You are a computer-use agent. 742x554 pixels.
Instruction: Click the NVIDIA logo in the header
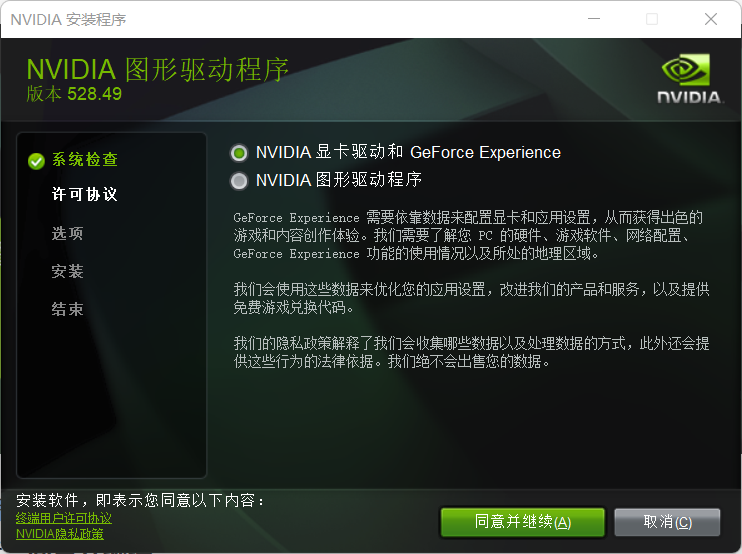tap(689, 79)
